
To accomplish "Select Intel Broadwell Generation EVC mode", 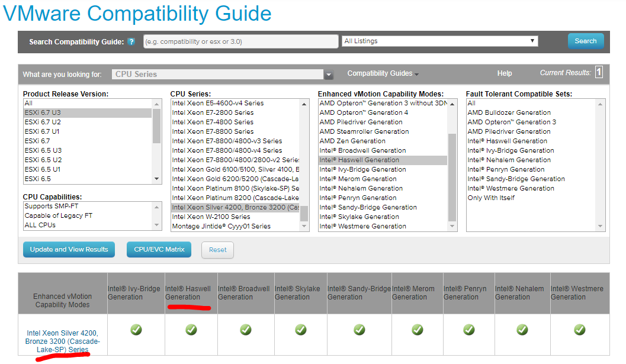I will point(383,150).
